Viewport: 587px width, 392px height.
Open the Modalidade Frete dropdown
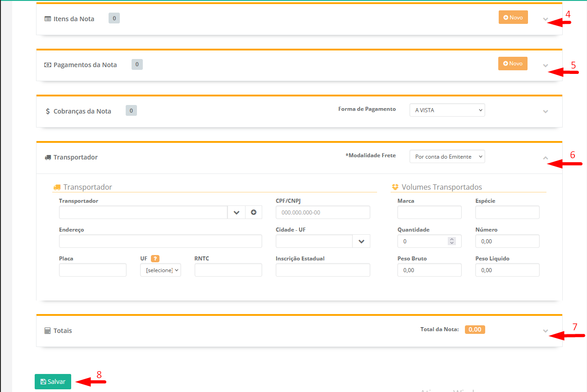click(x=447, y=156)
